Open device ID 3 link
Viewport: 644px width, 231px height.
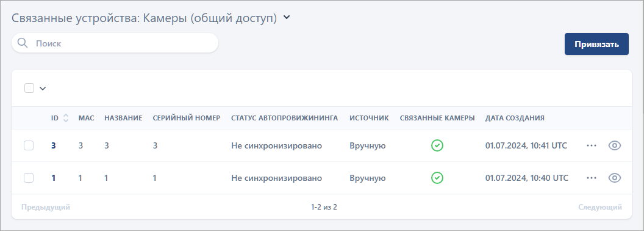54,145
